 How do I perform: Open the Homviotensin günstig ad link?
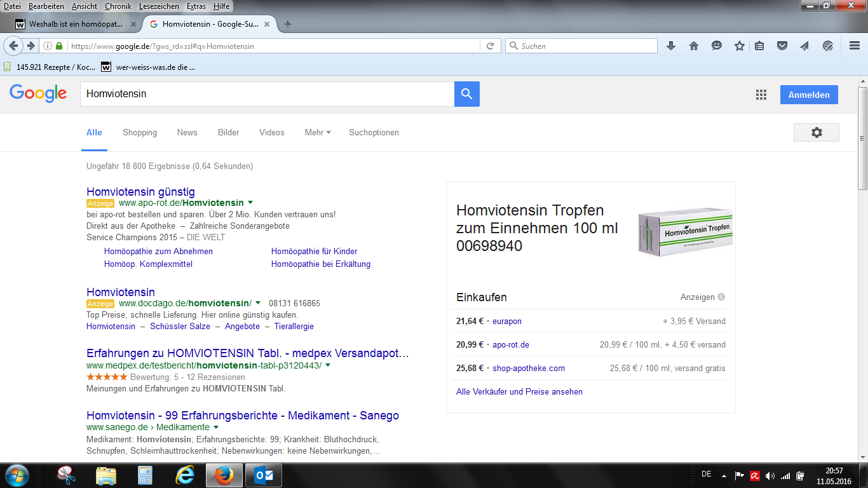tap(140, 191)
